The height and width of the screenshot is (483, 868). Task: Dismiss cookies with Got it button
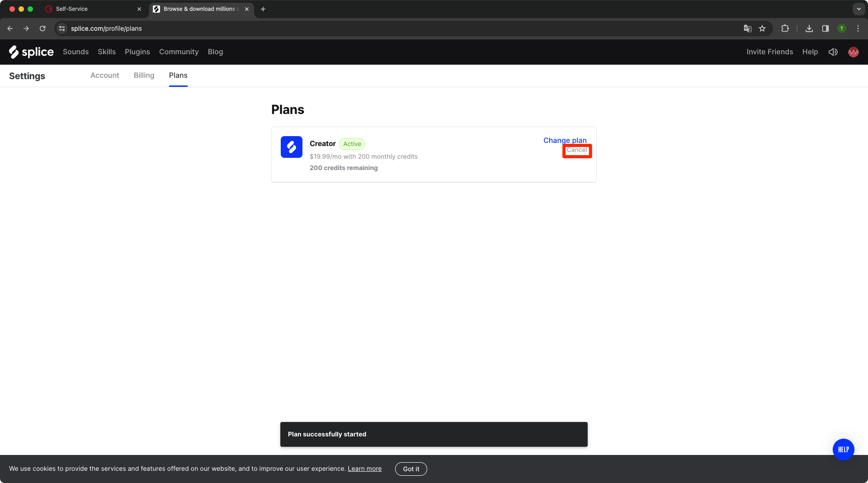coord(411,469)
